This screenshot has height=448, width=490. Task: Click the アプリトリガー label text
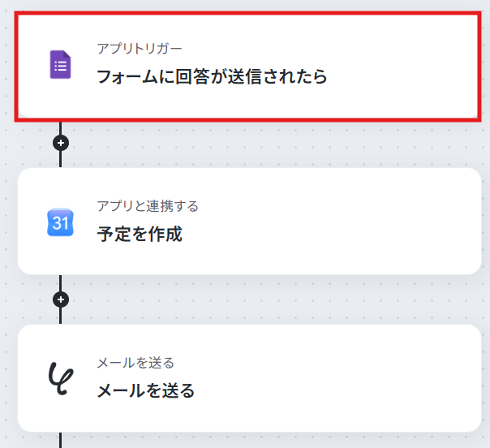pyautogui.click(x=140, y=49)
